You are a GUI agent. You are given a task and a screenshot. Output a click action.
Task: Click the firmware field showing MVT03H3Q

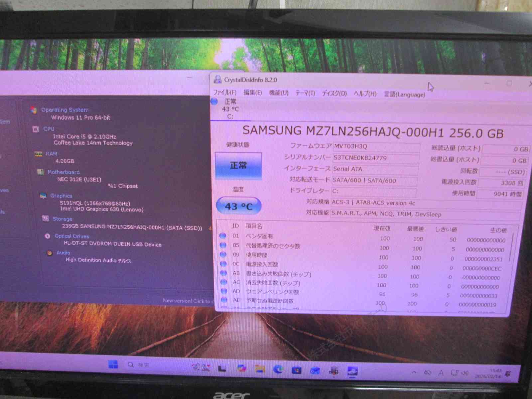point(376,147)
